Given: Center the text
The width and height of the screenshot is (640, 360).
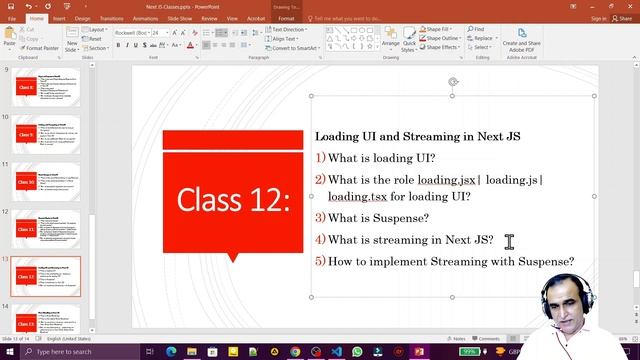Looking at the screenshot, I should (215, 45).
